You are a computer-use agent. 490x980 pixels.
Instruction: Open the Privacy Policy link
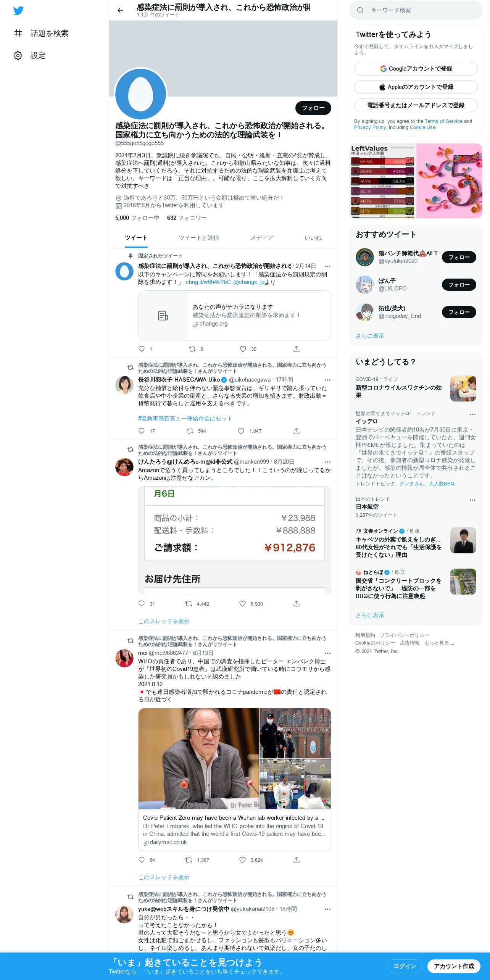(x=370, y=127)
